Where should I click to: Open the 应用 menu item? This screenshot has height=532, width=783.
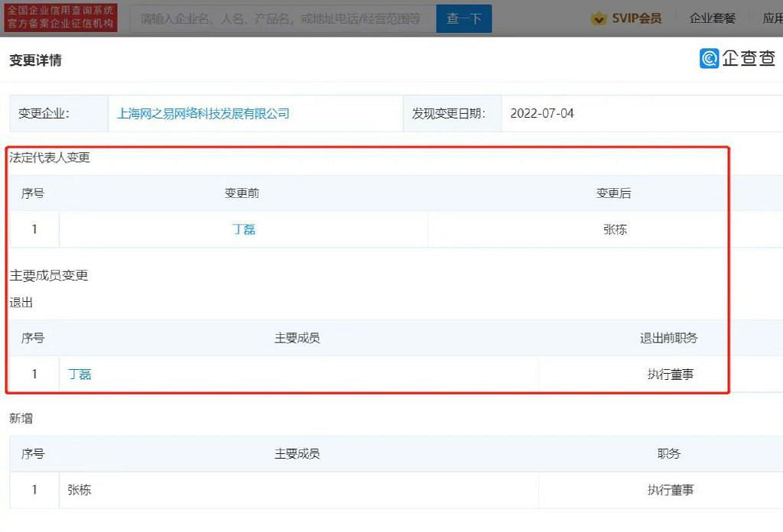click(x=773, y=16)
